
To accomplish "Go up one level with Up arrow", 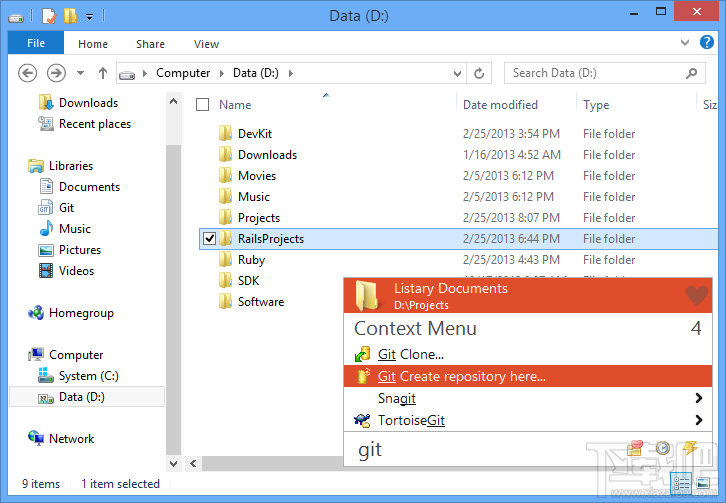I will pyautogui.click(x=103, y=73).
